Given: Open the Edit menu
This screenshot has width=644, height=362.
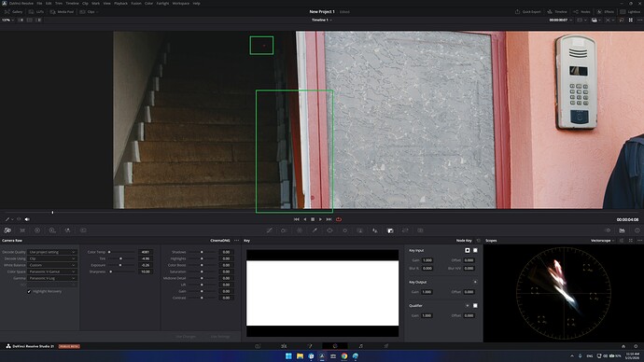Looking at the screenshot, I should (x=49, y=4).
